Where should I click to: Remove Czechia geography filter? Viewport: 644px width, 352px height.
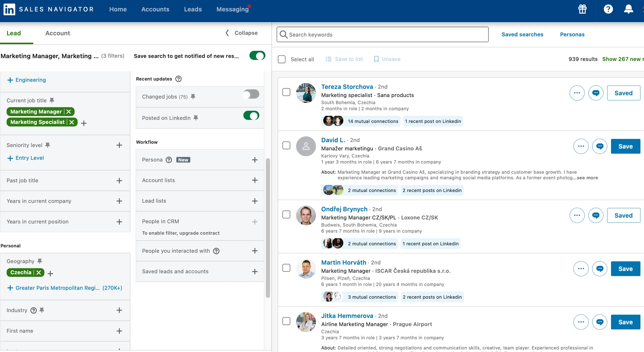39,273
